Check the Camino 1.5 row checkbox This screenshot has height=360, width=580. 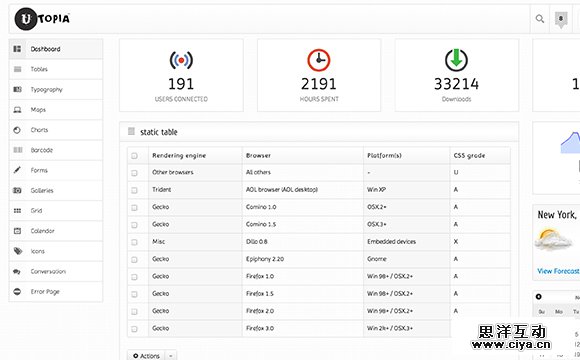(134, 225)
